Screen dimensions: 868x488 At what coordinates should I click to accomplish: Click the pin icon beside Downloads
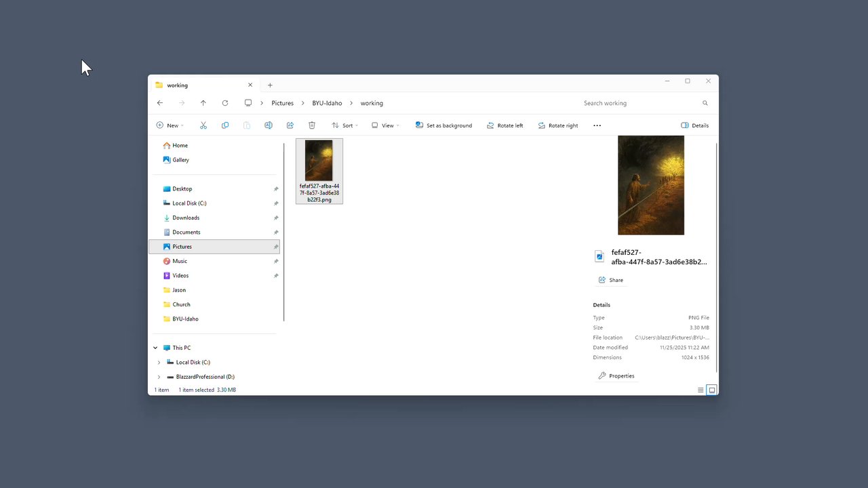276,218
